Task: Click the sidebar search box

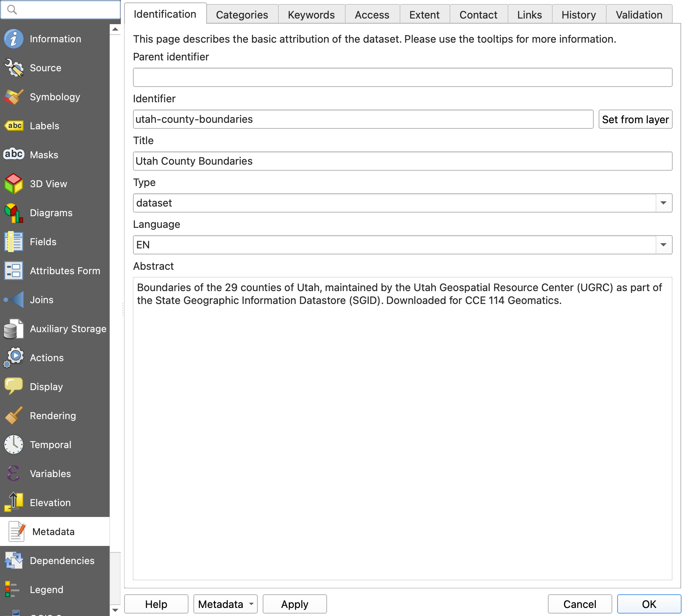Action: click(60, 10)
